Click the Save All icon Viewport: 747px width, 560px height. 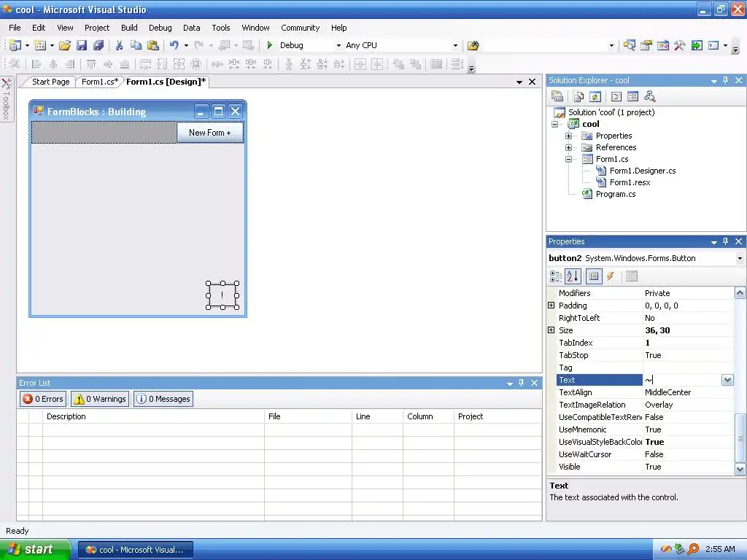(98, 45)
